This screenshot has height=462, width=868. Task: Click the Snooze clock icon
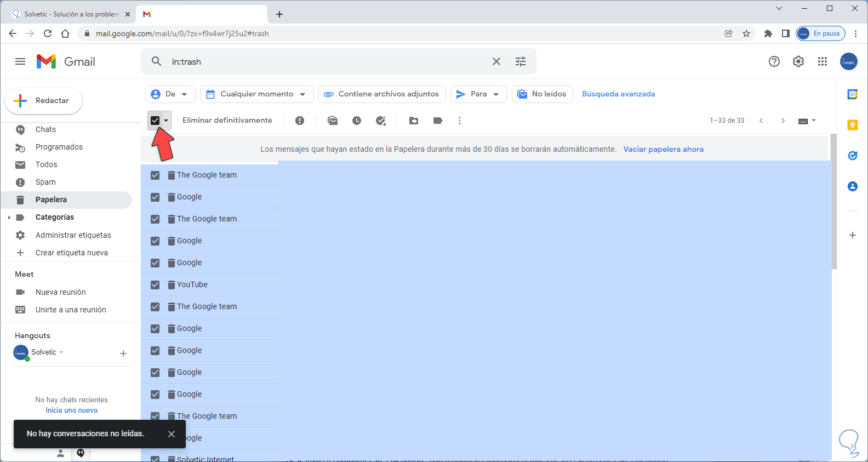coord(357,121)
